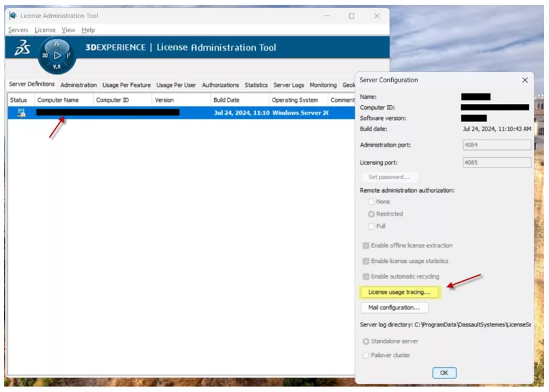The height and width of the screenshot is (392, 549).
Task: Open the Help menu
Action: point(88,30)
